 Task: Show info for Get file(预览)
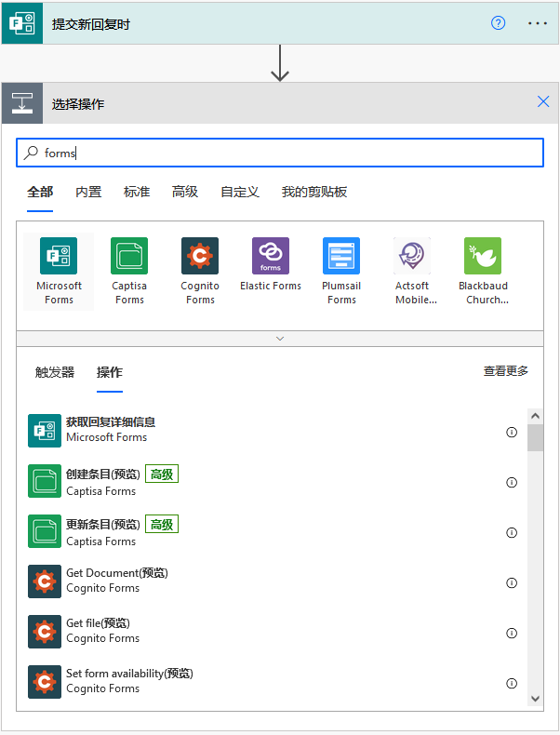click(512, 634)
